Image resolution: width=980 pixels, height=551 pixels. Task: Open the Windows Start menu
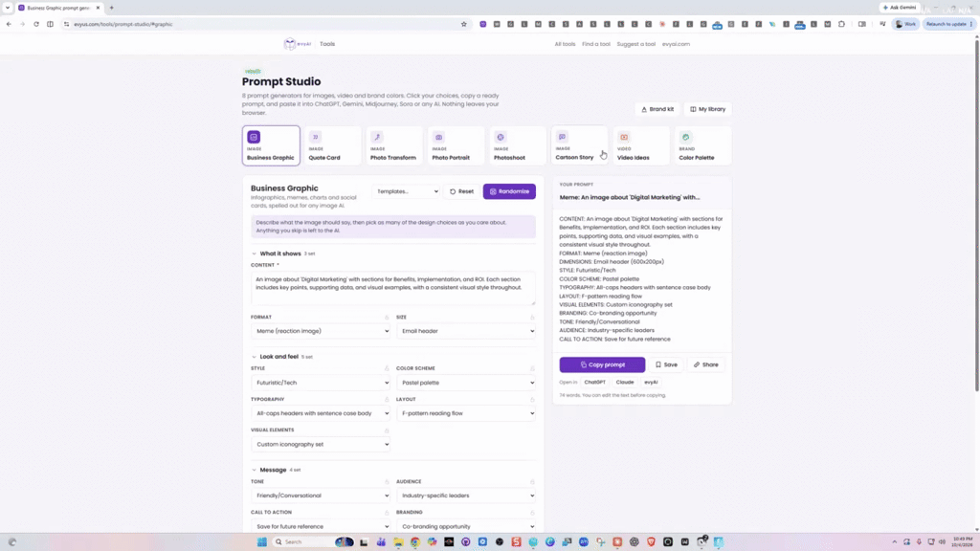[x=262, y=541]
